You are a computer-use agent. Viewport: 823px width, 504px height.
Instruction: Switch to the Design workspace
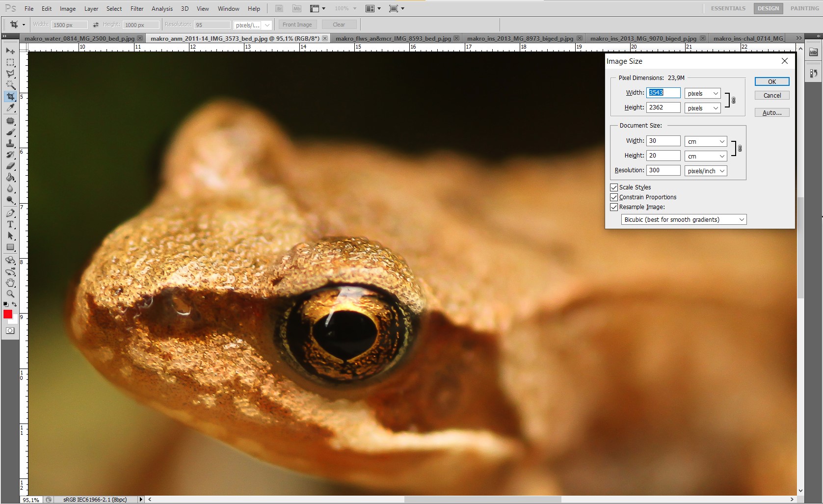pyautogui.click(x=768, y=8)
